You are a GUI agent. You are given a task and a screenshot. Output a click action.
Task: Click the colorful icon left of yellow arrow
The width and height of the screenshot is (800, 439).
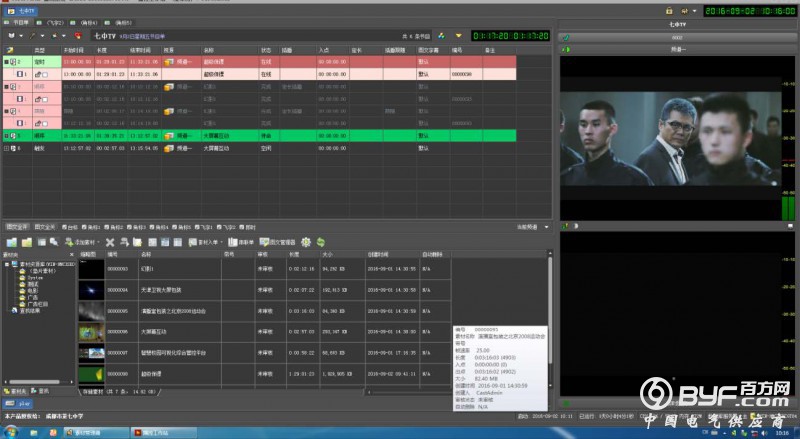[x=441, y=35]
